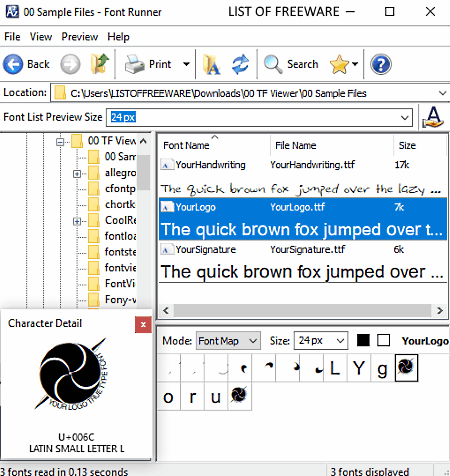Click the font folder icon in toolbar
450x476 pixels.
212,64
